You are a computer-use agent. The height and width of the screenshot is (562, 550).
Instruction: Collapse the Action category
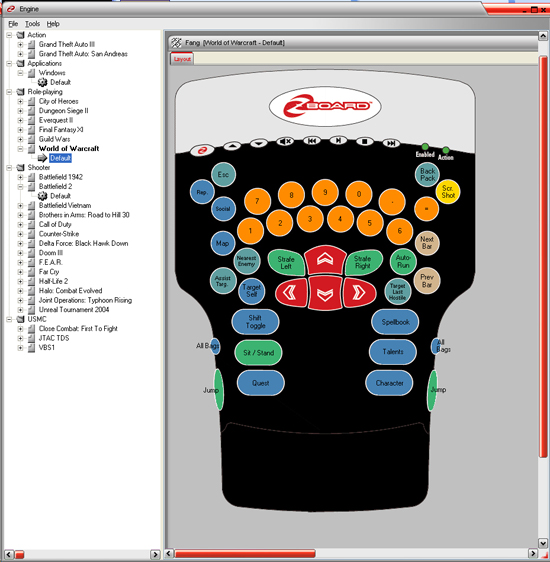[9, 35]
